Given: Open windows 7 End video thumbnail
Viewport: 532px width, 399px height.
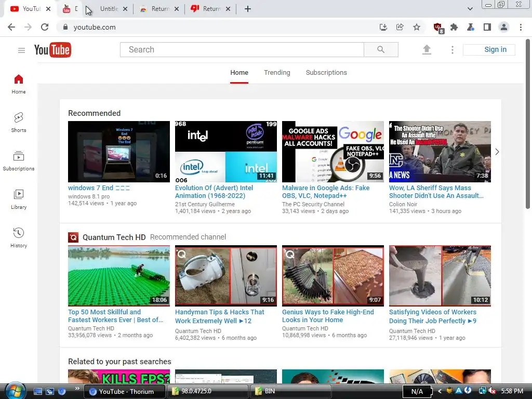Looking at the screenshot, I should tap(119, 152).
